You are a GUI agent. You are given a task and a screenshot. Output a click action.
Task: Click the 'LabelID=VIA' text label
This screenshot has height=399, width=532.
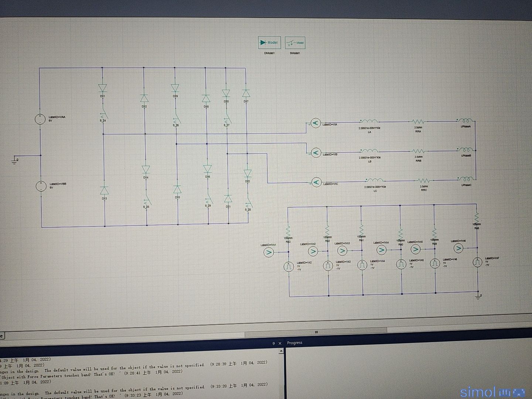[x=330, y=125]
